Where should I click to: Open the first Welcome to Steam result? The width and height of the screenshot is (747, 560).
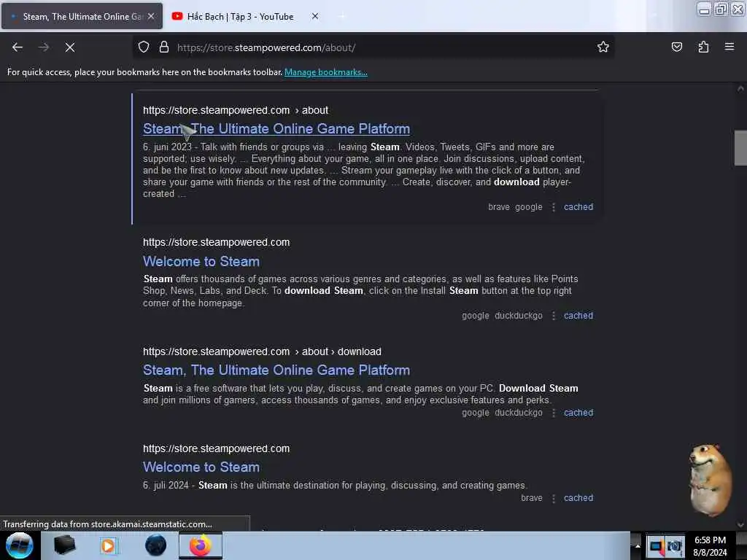tap(201, 262)
